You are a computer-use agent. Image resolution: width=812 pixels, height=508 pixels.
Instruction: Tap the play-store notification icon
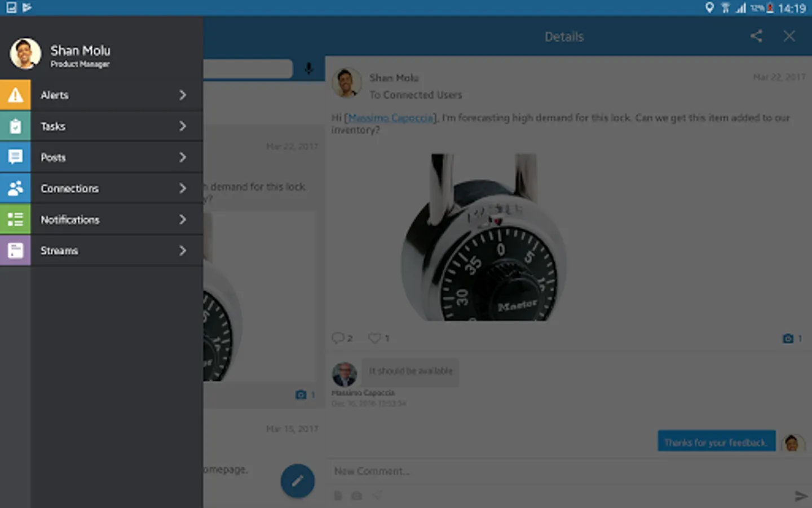27,7
